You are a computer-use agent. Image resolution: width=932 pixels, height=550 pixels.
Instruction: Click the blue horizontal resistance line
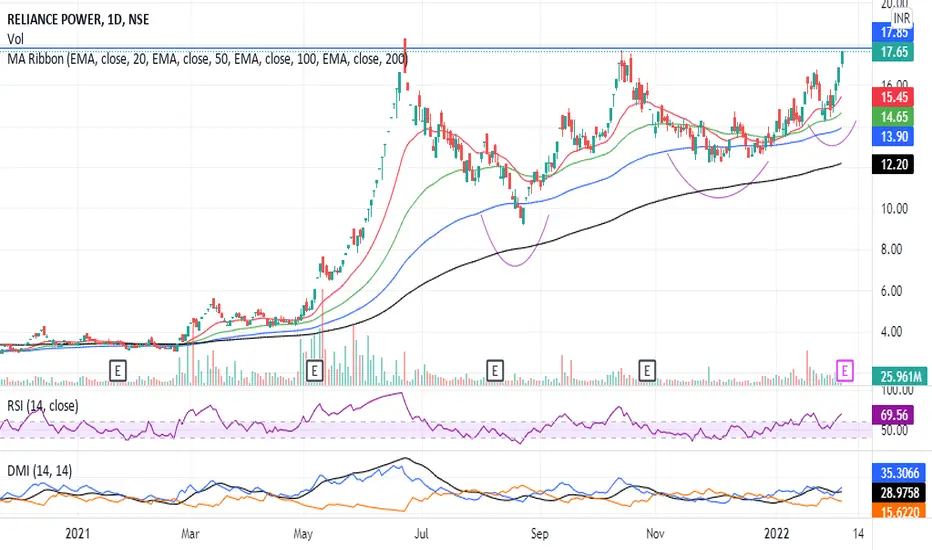tap(436, 48)
